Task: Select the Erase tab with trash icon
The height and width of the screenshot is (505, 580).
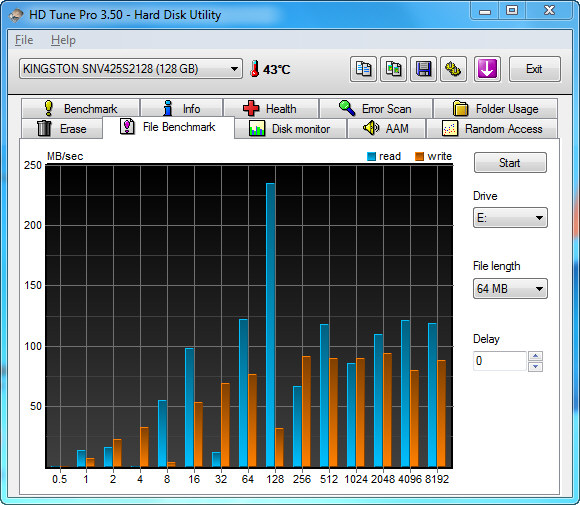Action: pyautogui.click(x=62, y=128)
